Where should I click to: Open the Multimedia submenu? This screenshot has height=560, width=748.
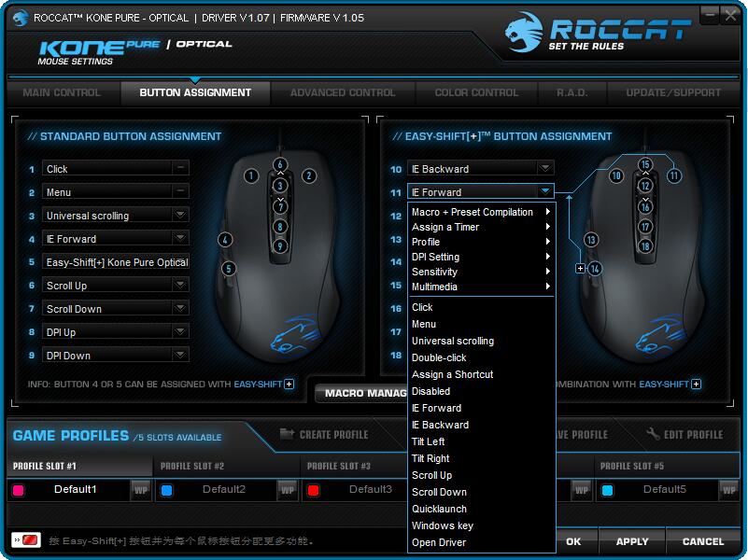[481, 287]
